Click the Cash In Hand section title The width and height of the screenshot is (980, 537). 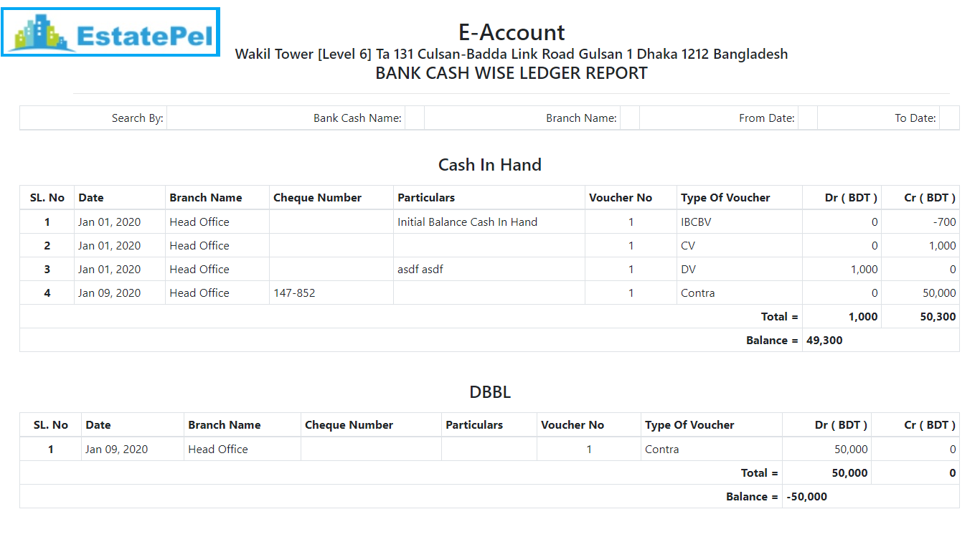489,165
